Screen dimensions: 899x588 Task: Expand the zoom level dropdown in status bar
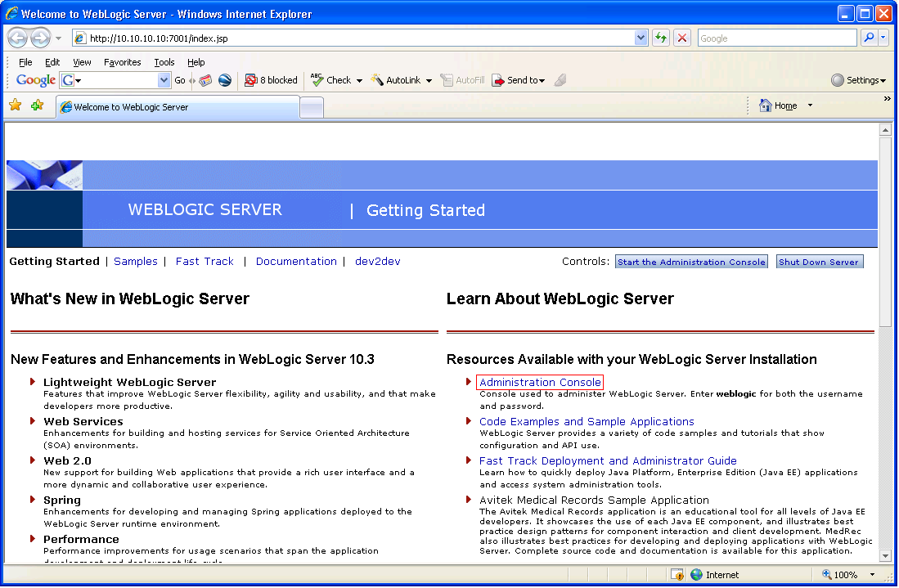[x=871, y=574]
